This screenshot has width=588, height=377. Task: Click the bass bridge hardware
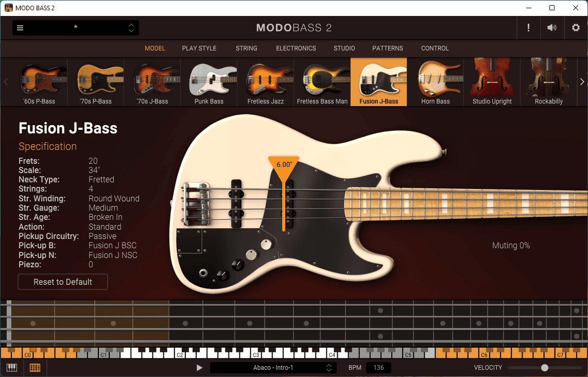196,203
